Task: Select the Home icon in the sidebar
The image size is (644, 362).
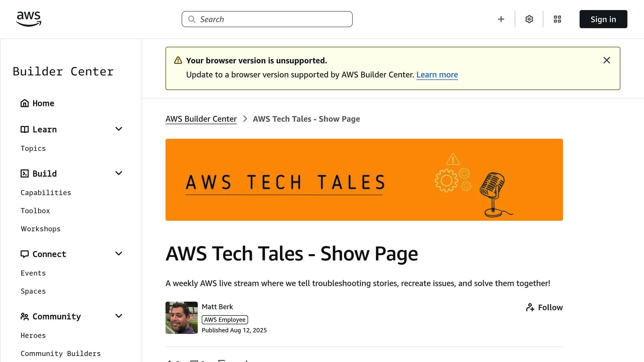Action: pos(25,103)
